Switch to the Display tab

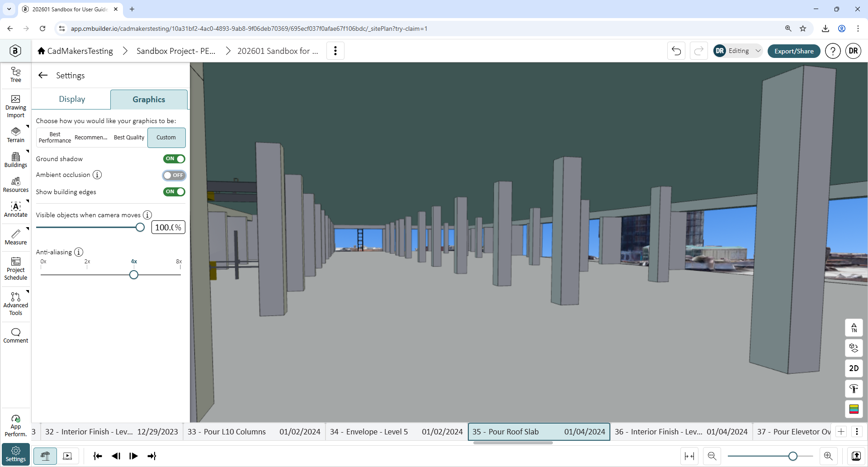(72, 99)
